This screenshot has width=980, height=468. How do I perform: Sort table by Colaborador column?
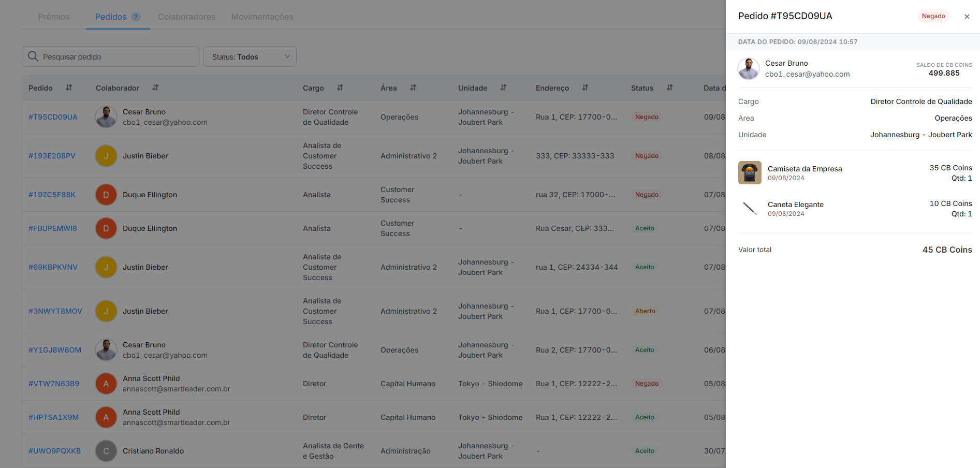[x=155, y=88]
